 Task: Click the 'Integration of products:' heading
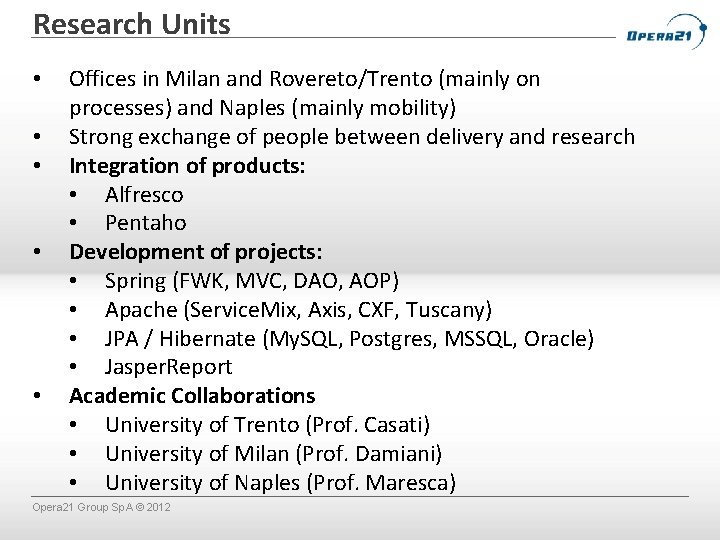(x=187, y=166)
